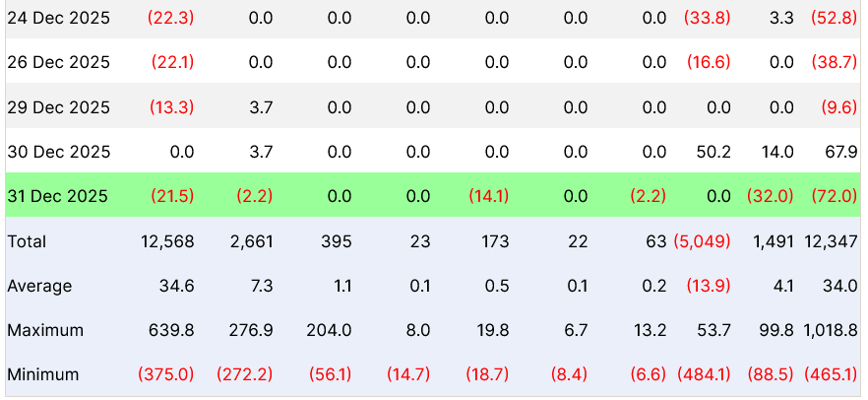Select the Total row label
The width and height of the screenshot is (868, 400).
(27, 241)
